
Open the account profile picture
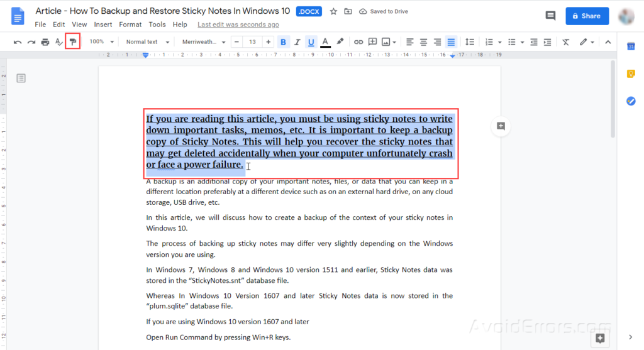click(626, 16)
